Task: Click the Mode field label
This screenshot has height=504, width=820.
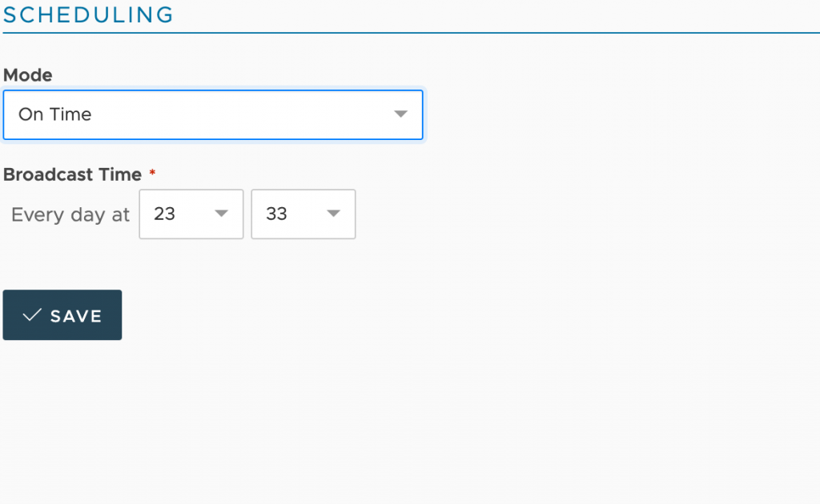Action: [x=28, y=75]
